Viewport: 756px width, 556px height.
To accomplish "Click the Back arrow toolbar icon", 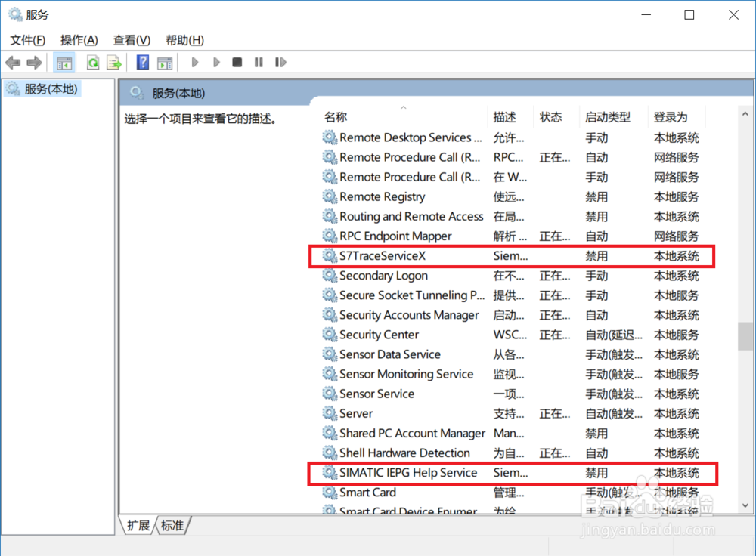I will tap(13, 62).
